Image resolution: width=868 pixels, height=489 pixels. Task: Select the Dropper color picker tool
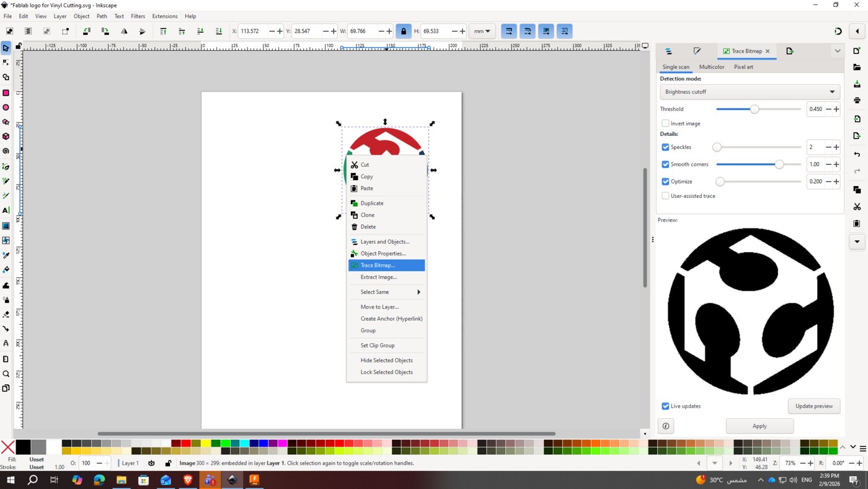coord(6,255)
